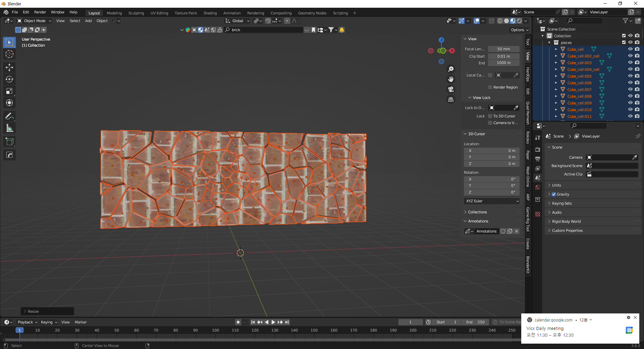Enable the Render Region checkbox
The width and height of the screenshot is (644, 349).
point(490,87)
